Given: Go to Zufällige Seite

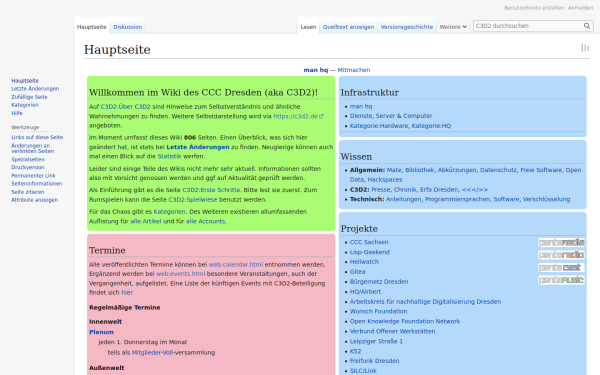Looking at the screenshot, I should pos(29,97).
